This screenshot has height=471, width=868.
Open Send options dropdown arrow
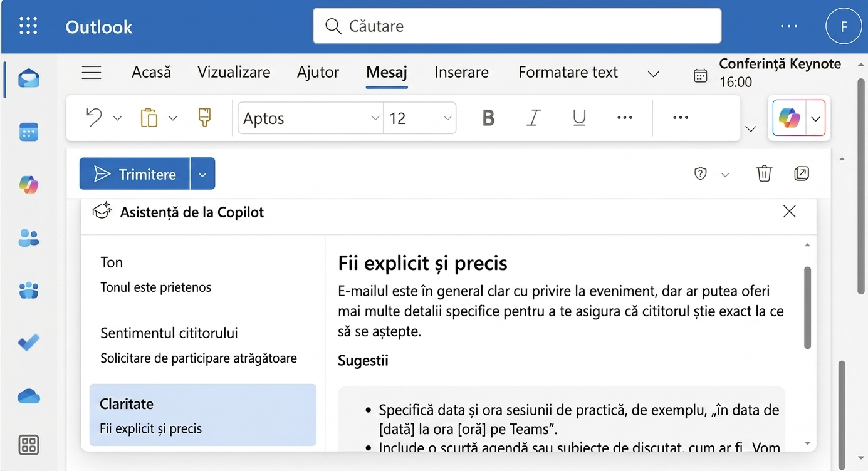[202, 174]
